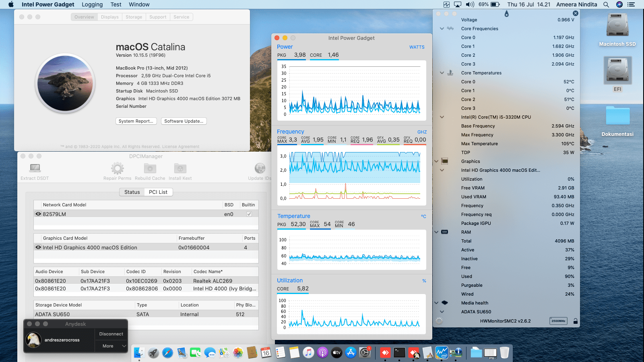The height and width of the screenshot is (362, 644).
Task: Click the 2500MHz badge in HWMonitorSMC2
Action: 558,321
